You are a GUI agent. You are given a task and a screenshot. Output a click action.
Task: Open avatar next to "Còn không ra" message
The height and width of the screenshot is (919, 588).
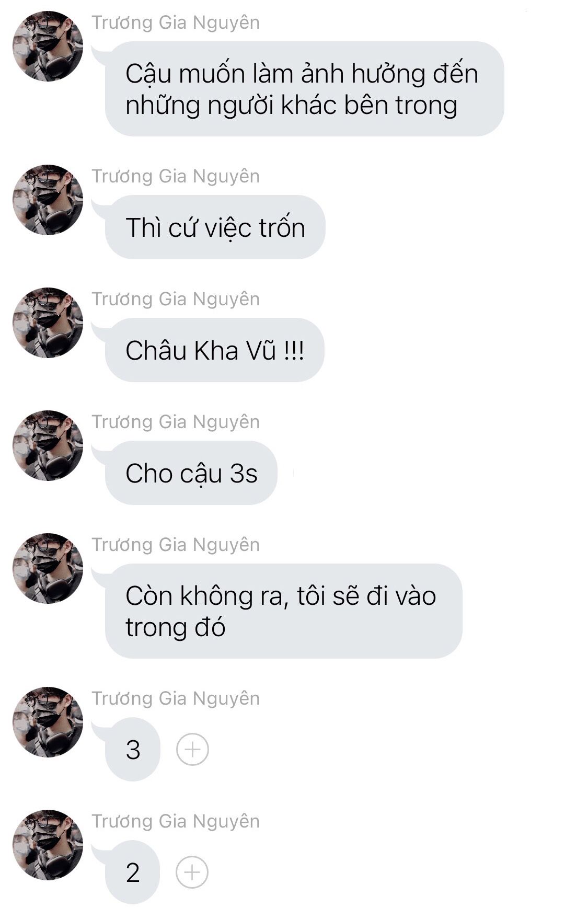tap(48, 568)
